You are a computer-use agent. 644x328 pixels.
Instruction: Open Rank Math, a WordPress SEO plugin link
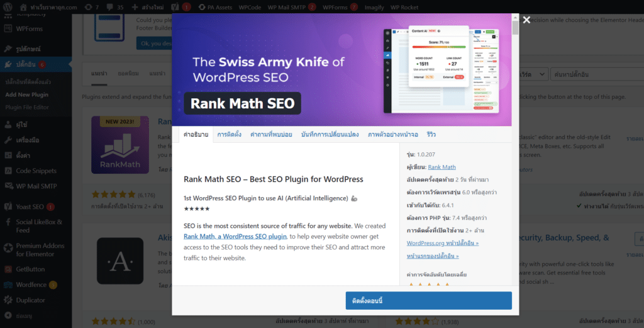[x=235, y=236]
